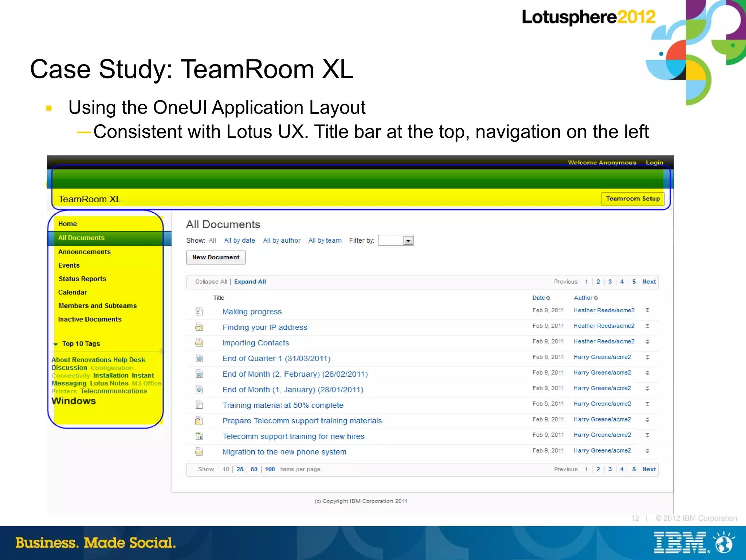Click icon beside Migration to the new phone system
Screen dimensions: 746x560
199,452
